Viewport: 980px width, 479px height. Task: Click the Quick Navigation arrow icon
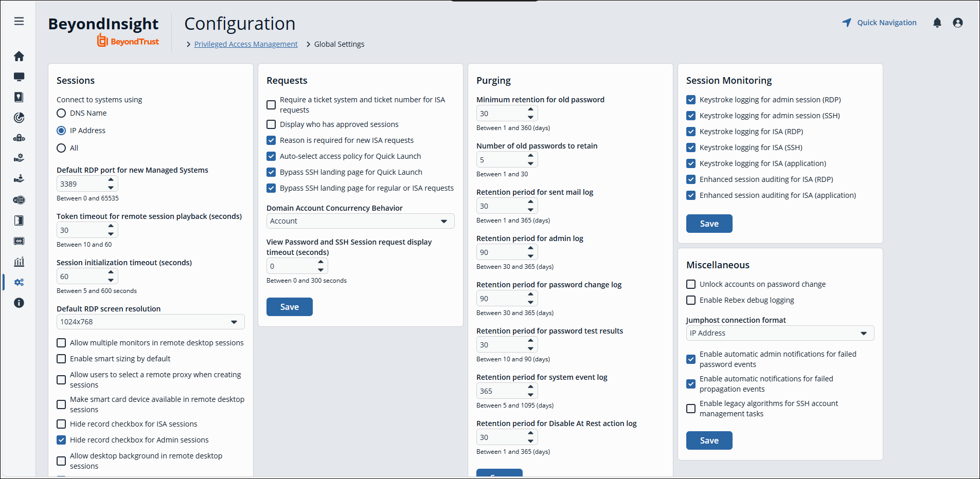coord(847,23)
